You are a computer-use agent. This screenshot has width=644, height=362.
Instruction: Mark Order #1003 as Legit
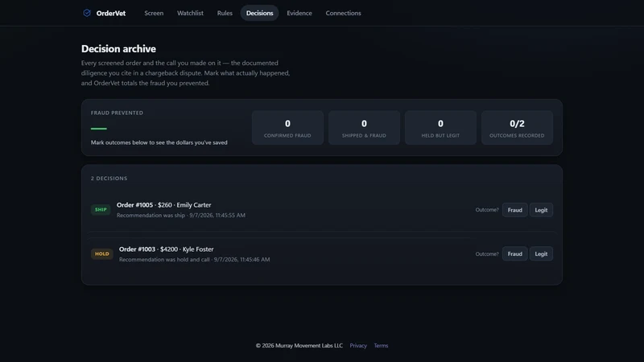(x=541, y=253)
